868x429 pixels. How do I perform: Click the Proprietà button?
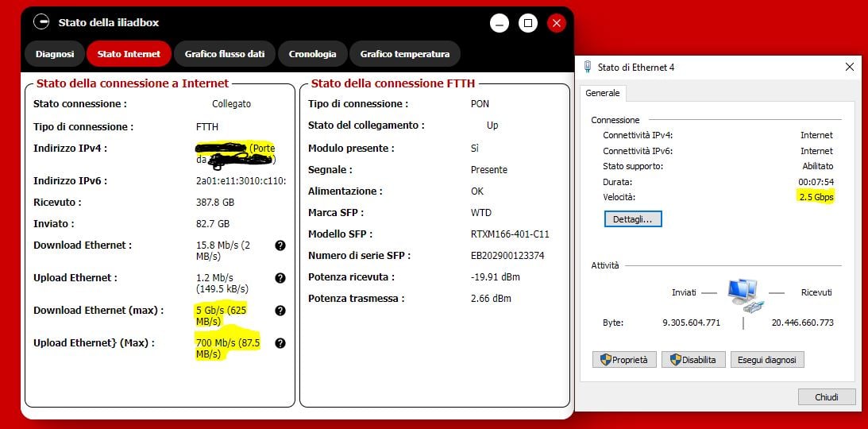(625, 360)
